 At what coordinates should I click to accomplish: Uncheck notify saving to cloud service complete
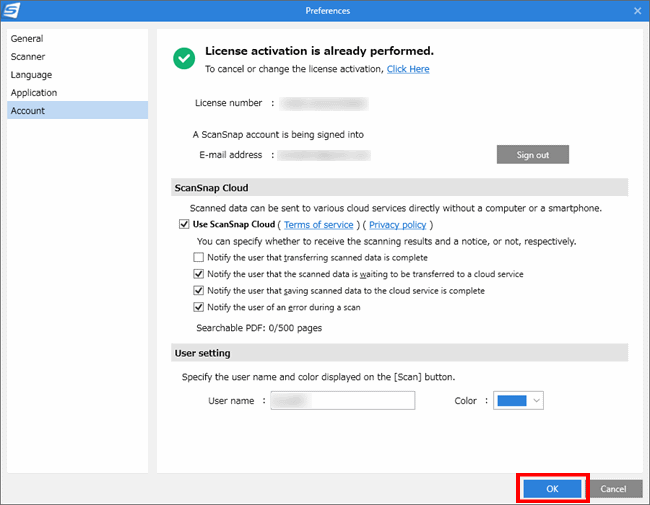tap(199, 291)
